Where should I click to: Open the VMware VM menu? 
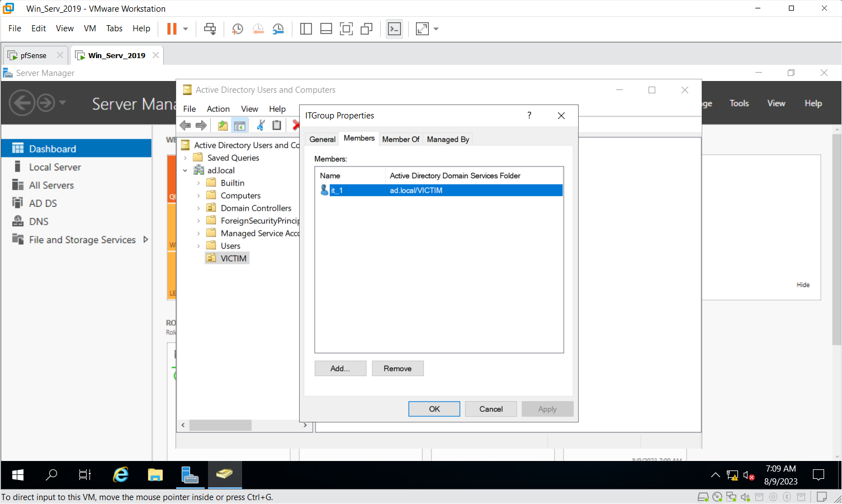90,28
